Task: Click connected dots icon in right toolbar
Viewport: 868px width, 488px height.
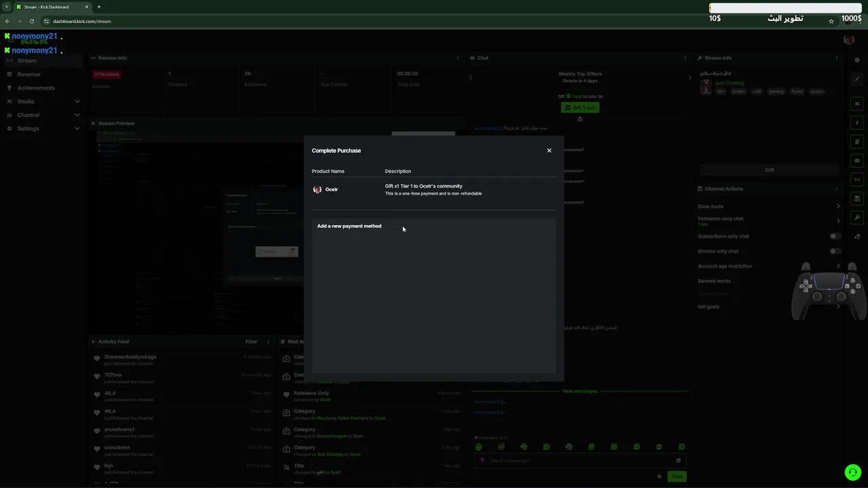Action: click(x=857, y=237)
